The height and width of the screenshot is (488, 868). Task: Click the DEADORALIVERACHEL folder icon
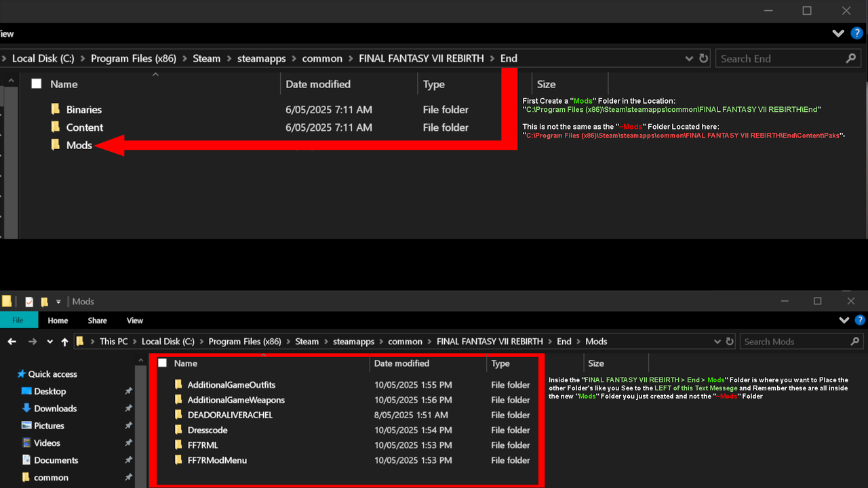point(179,415)
